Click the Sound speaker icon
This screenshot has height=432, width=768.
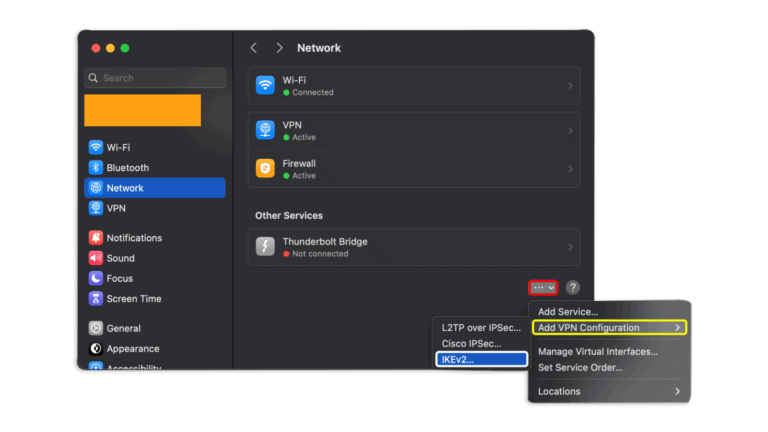pos(96,258)
